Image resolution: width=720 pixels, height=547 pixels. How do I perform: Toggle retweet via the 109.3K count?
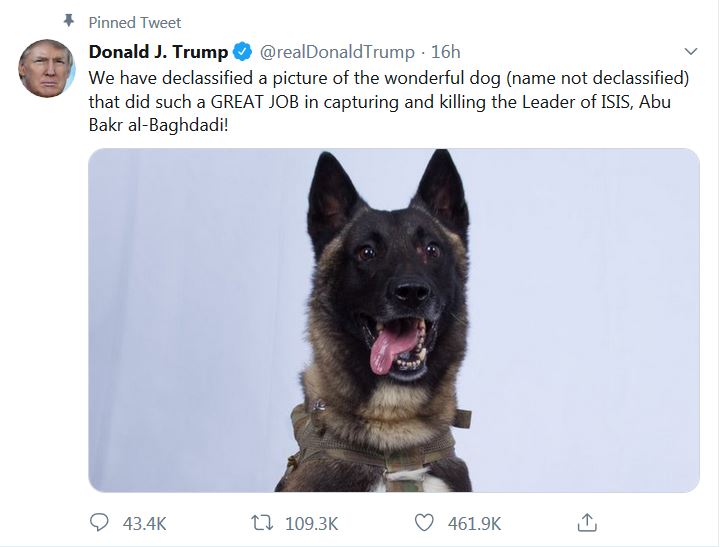tap(311, 522)
